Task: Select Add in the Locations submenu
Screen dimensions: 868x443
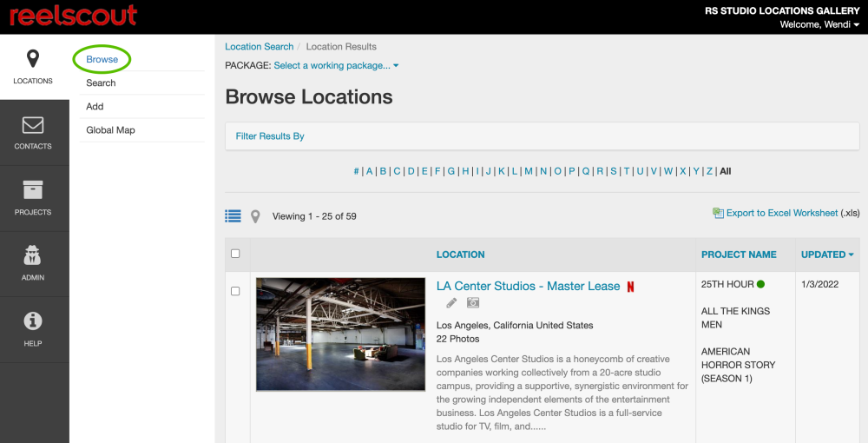Action: [x=95, y=106]
